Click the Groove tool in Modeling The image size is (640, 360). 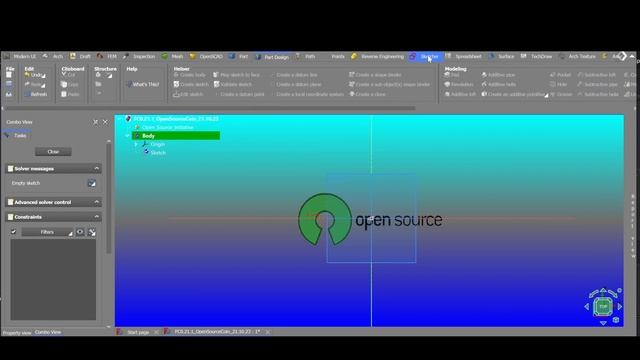[561, 94]
